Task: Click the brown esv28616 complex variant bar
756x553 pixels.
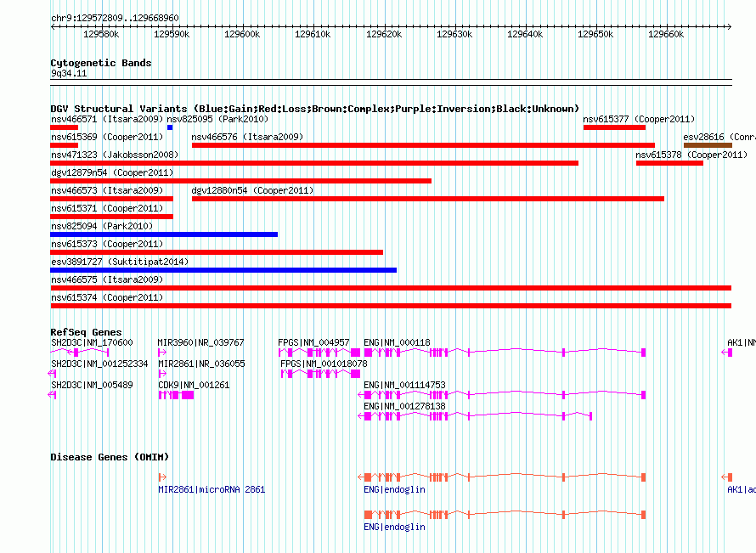Action: pos(708,145)
